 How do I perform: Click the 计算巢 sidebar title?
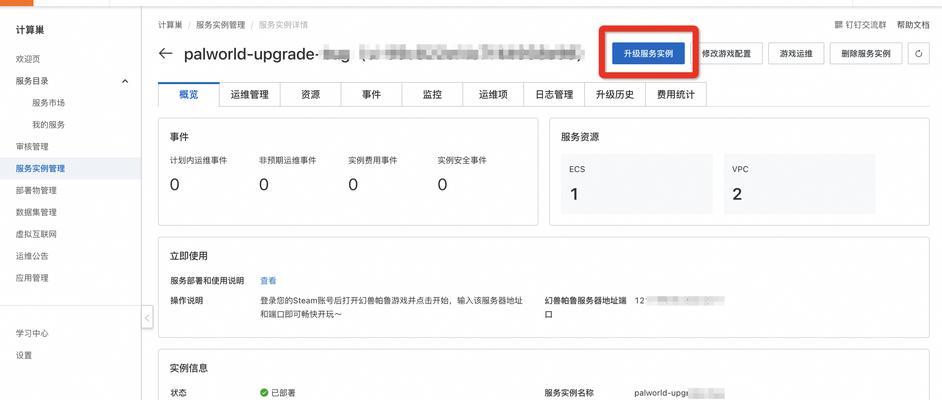30,30
